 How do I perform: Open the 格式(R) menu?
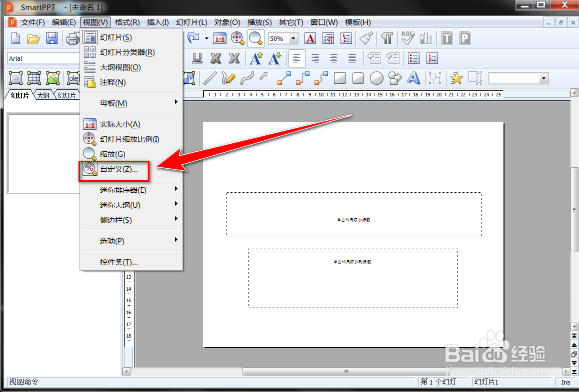127,22
